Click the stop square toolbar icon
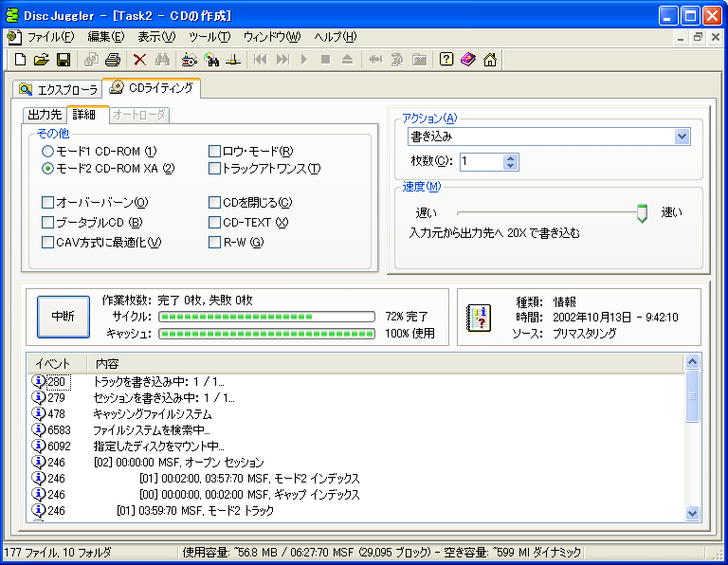The height and width of the screenshot is (565, 728). pos(325,60)
